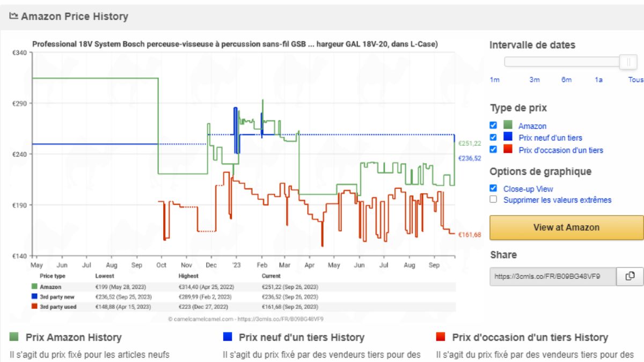Toggle the Prix neuf d'un tiers checkbox
The image size is (644, 362).
tap(493, 138)
